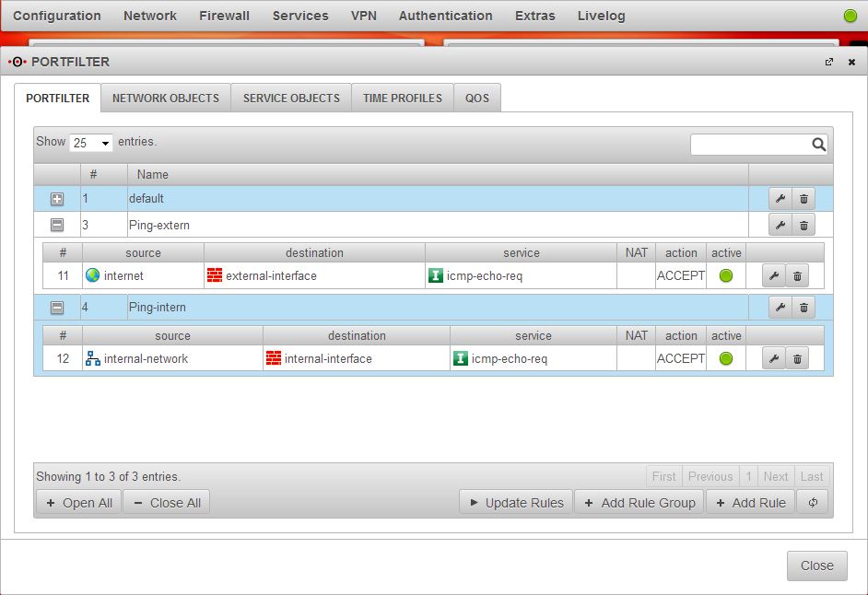Open the Firewall menu
This screenshot has height=595, width=868.
pyautogui.click(x=224, y=16)
